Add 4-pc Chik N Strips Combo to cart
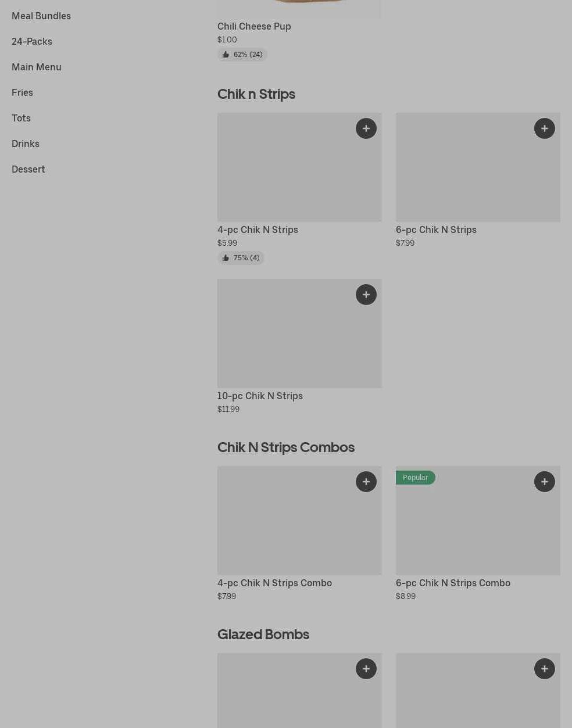The image size is (572, 728). coord(366,482)
